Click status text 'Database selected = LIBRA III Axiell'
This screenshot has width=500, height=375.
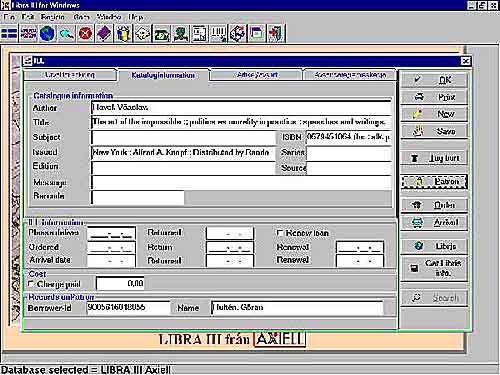click(86, 370)
